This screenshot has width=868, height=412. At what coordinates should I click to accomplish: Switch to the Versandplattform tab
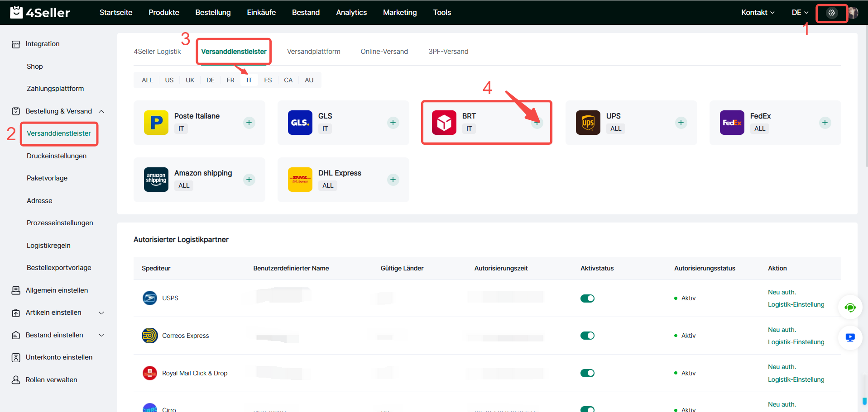pos(313,52)
